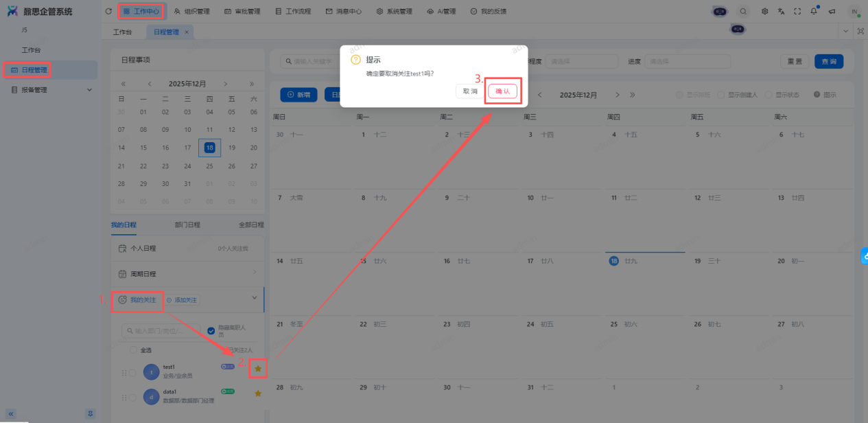Switch to the 部门日程 tab
This screenshot has width=868, height=423.
pos(187,225)
